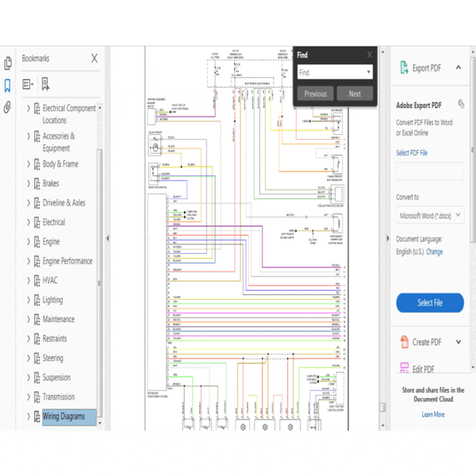Open the Find options dropdown arrow
476x476 pixels.
coord(369,72)
